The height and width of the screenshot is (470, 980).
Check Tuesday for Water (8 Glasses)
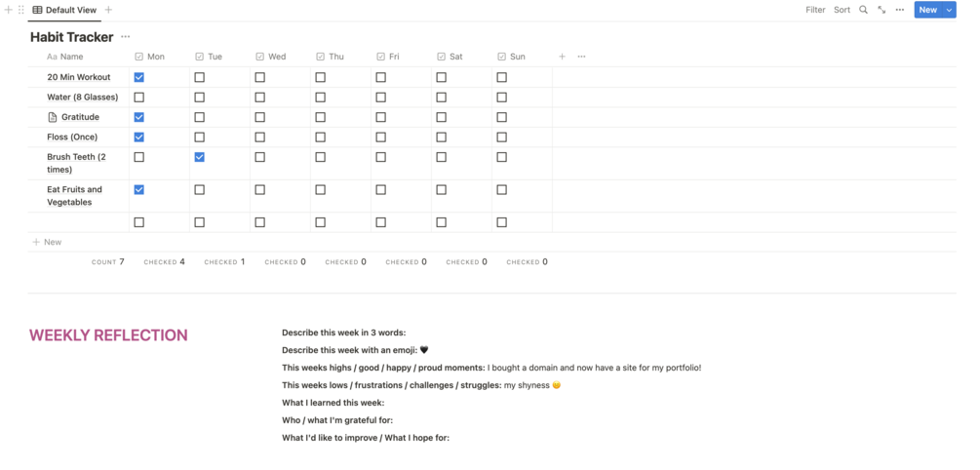(x=200, y=98)
